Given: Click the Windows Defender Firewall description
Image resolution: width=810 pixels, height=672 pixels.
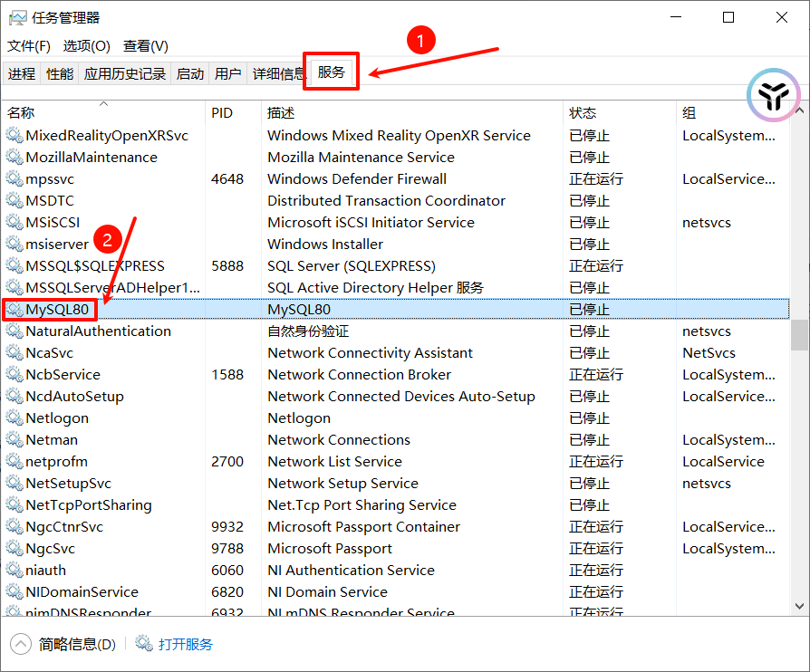Looking at the screenshot, I should point(357,179).
